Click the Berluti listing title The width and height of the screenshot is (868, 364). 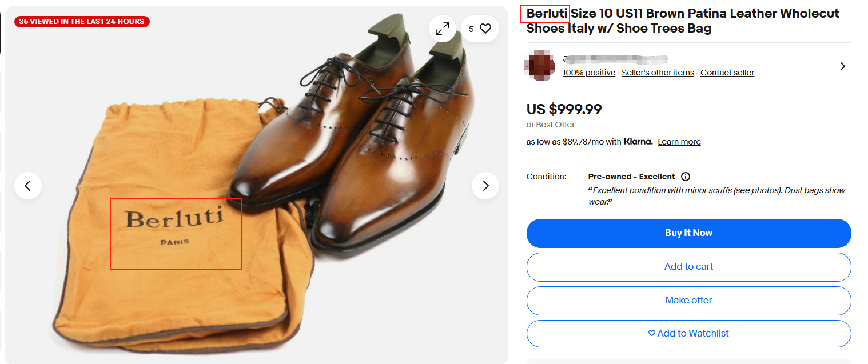point(683,21)
